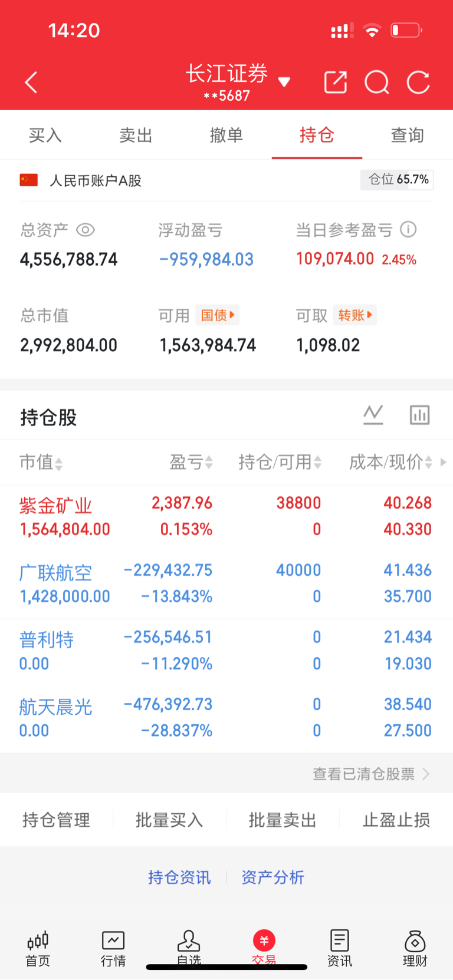Switch to the 卖出 tab
Screen dimensions: 453x980
(x=136, y=135)
